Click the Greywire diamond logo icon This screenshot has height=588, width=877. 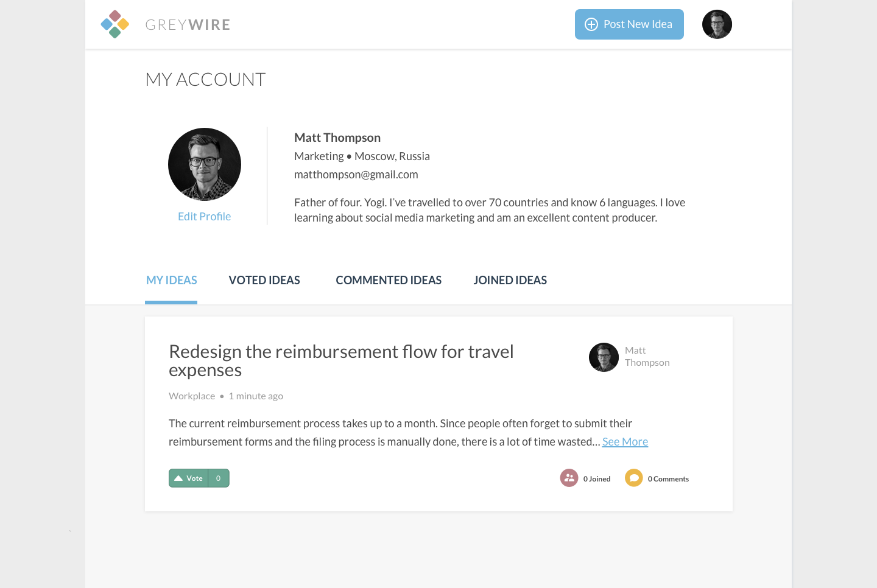pos(114,24)
